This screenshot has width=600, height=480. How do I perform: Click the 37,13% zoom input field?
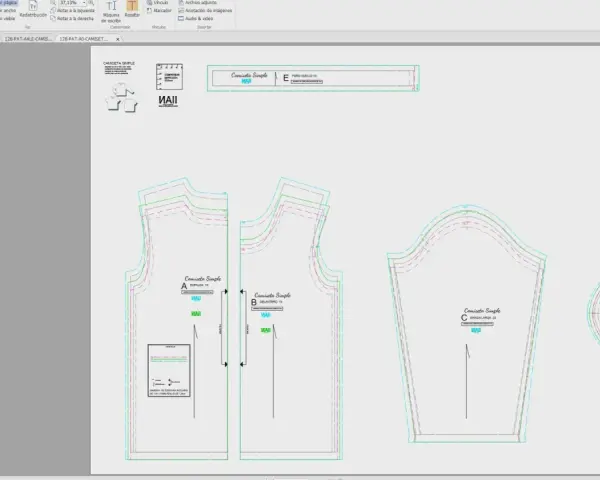click(x=69, y=3)
